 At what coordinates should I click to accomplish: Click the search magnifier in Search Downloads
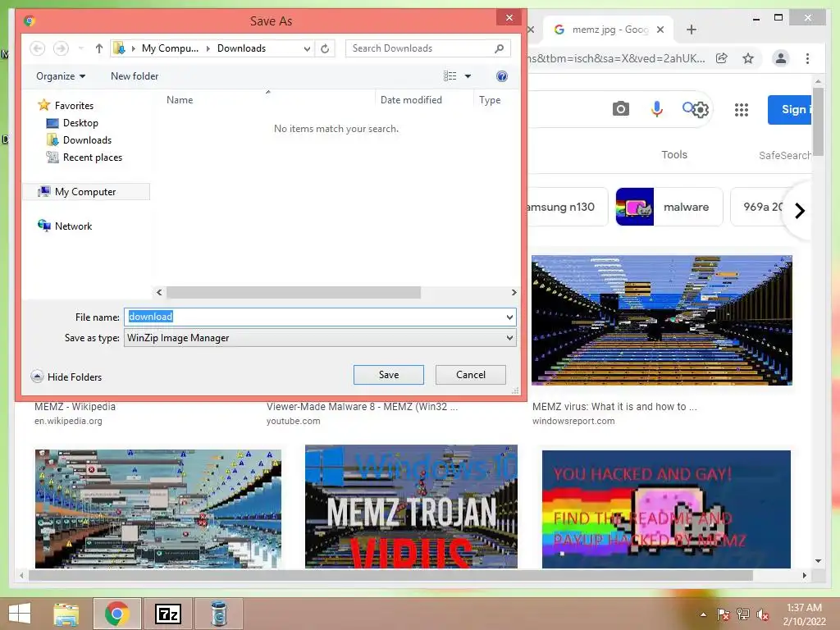coord(499,48)
